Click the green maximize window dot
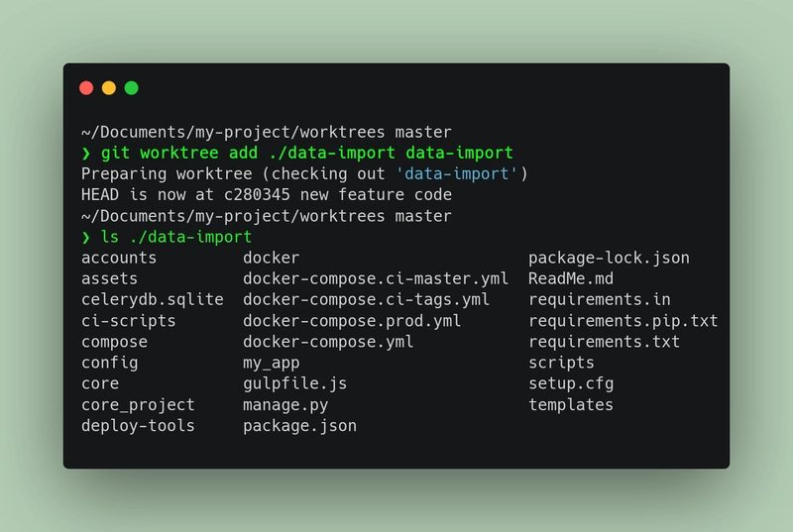The image size is (793, 532). point(132,88)
